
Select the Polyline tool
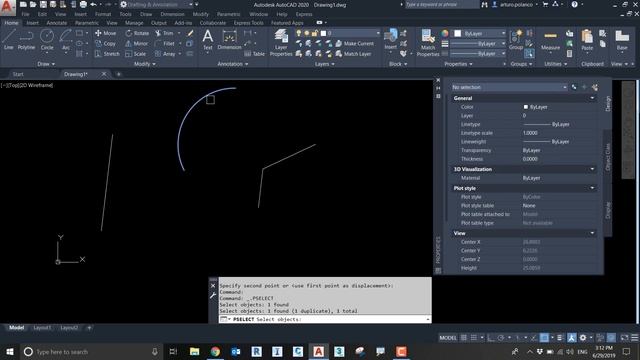tap(26, 40)
